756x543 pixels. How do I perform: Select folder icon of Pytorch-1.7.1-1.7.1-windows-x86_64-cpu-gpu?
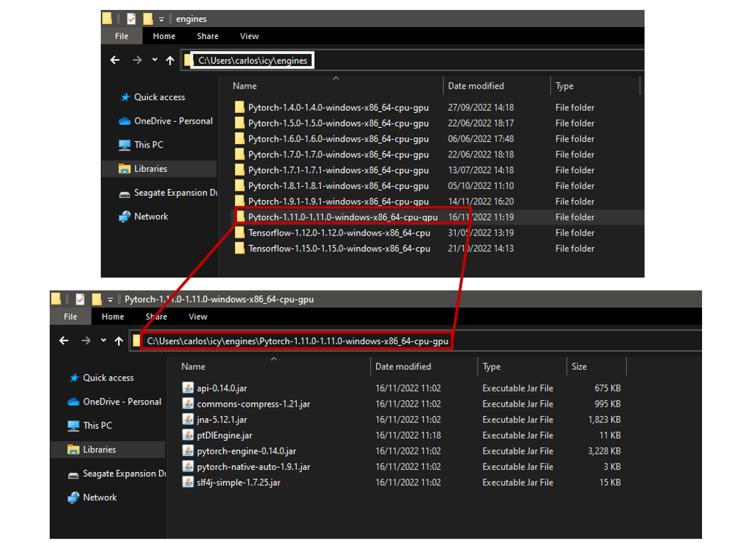click(240, 170)
